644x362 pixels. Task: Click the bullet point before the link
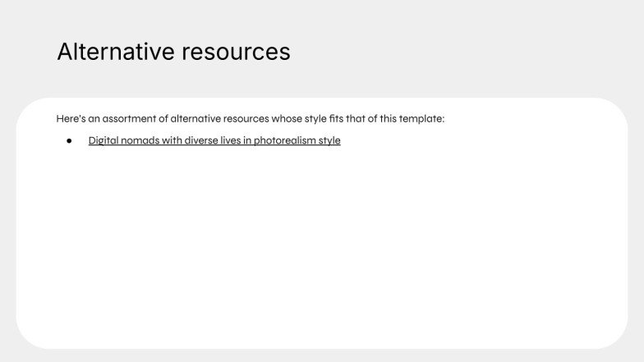(69, 141)
